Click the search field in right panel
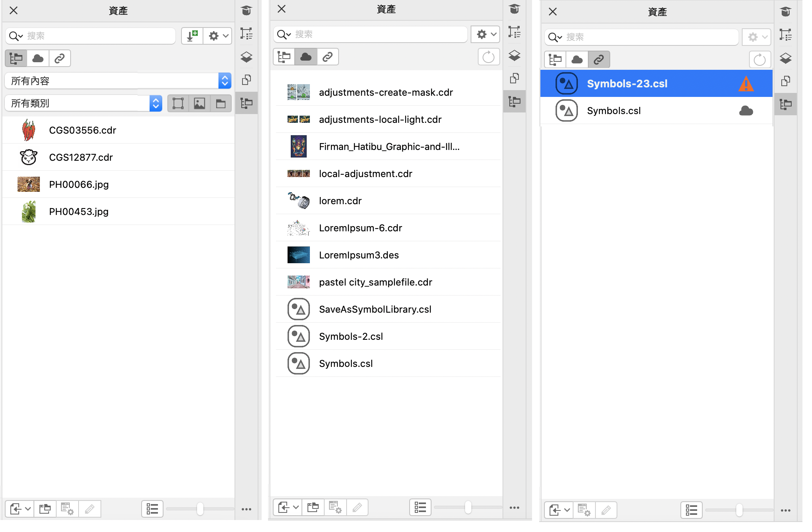The width and height of the screenshot is (812, 532). [x=650, y=37]
